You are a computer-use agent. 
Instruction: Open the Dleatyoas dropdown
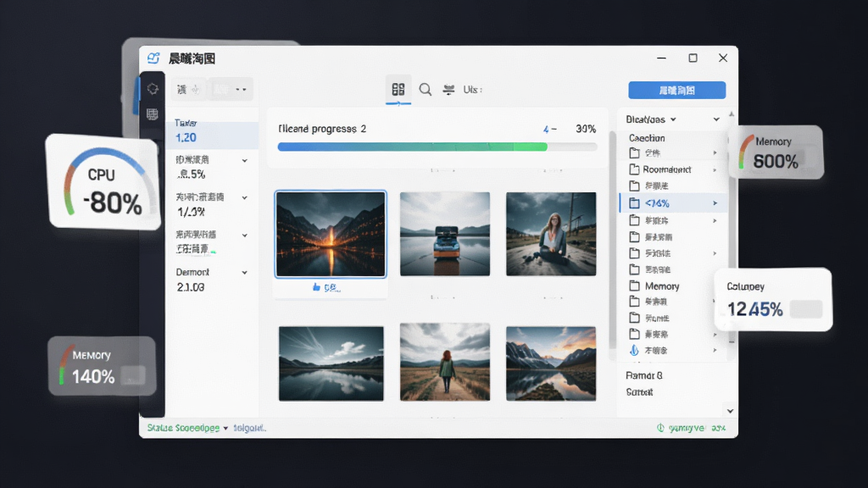(x=651, y=119)
